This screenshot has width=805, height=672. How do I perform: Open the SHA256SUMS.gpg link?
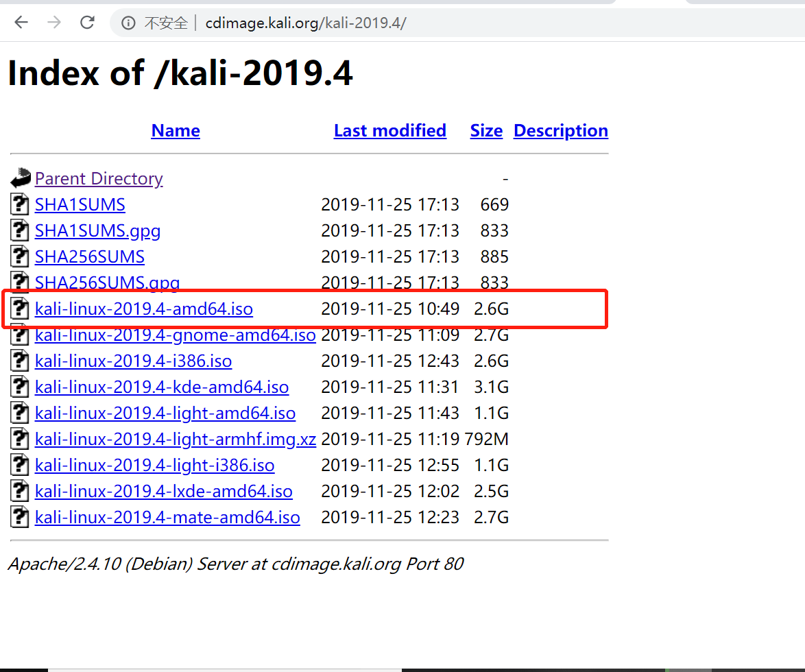107,282
